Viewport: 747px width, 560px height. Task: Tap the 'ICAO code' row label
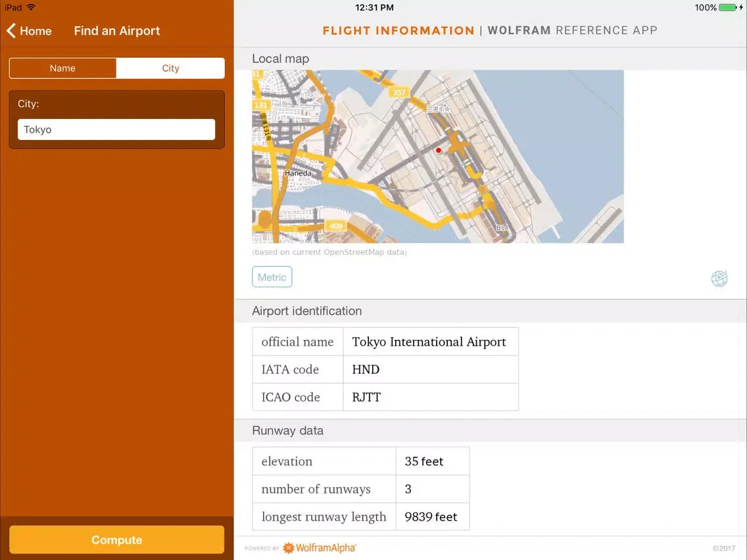click(291, 397)
